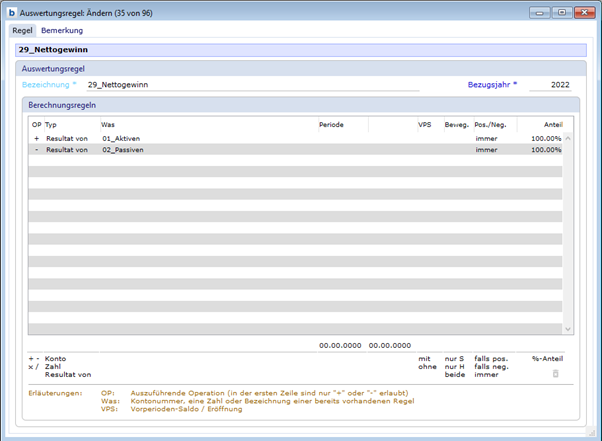Viewport: 602px width, 441px height.
Task: Click the Periode column header
Action: tap(331, 124)
